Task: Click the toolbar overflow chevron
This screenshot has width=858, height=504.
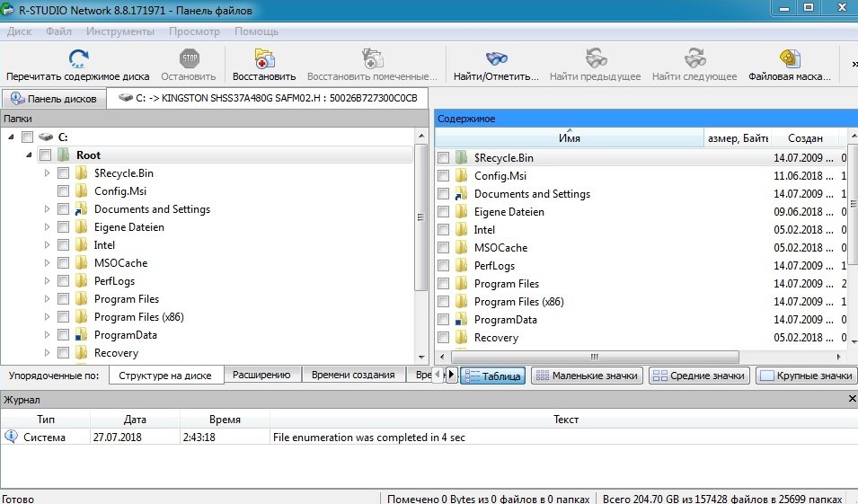Action: point(854,64)
